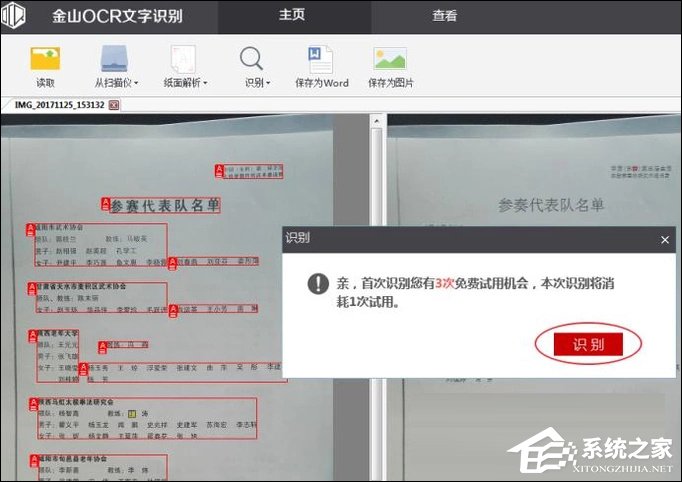Screen dimensions: 682x482
Task: Click the warning exclamation icon in dialog
Action: (318, 283)
